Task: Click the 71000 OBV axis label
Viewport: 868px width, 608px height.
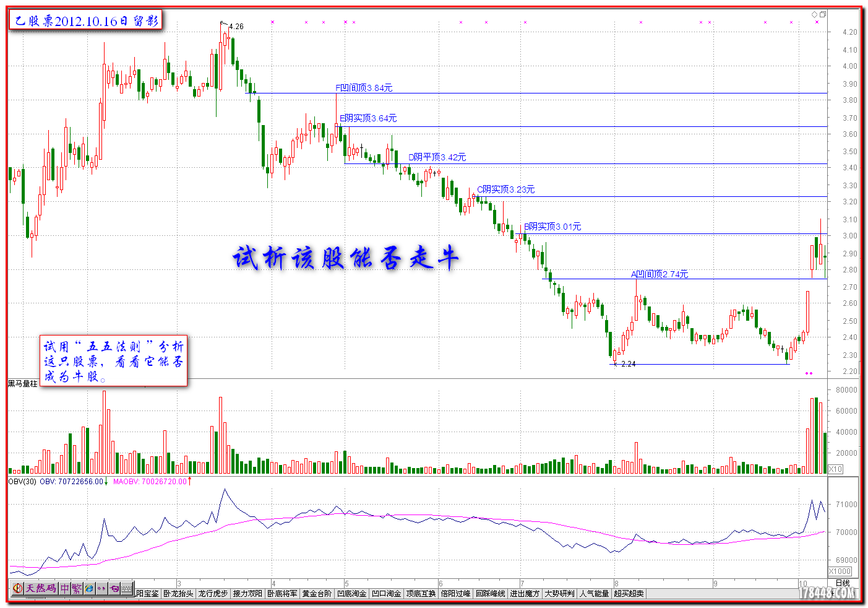Action: 846,505
